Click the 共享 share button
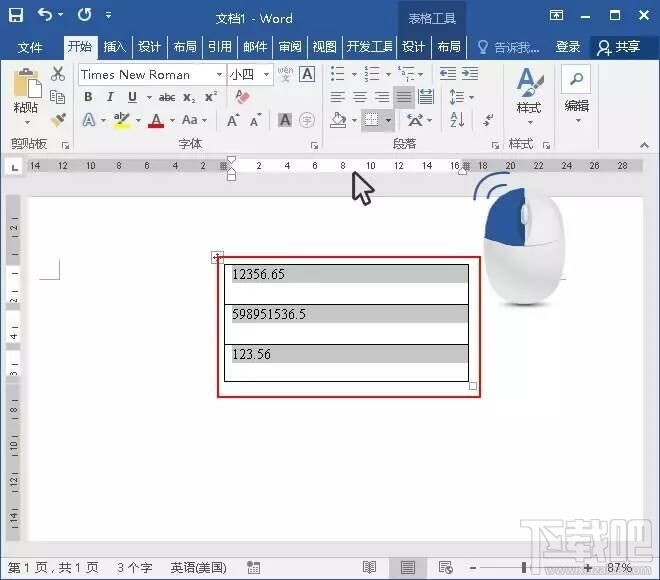The image size is (660, 580). point(618,47)
